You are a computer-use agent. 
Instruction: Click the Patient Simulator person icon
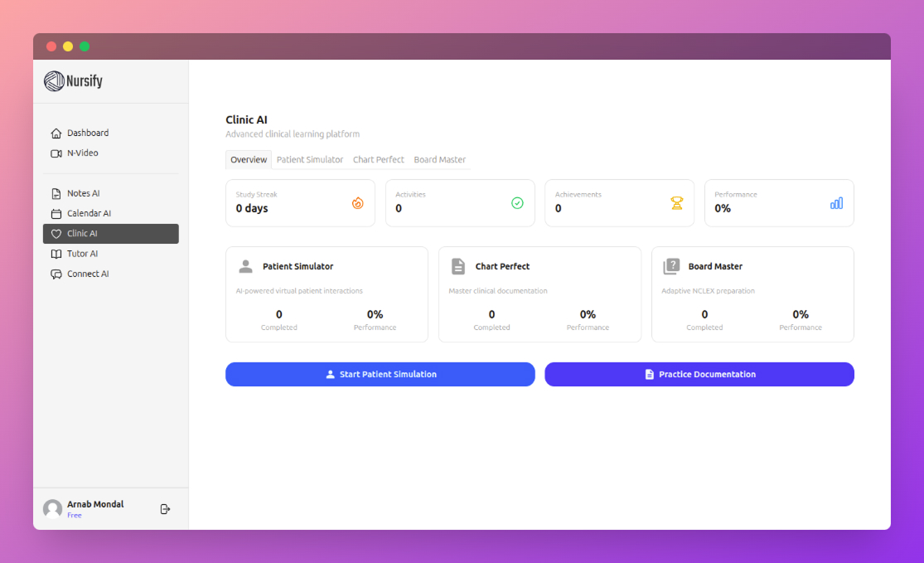point(246,266)
